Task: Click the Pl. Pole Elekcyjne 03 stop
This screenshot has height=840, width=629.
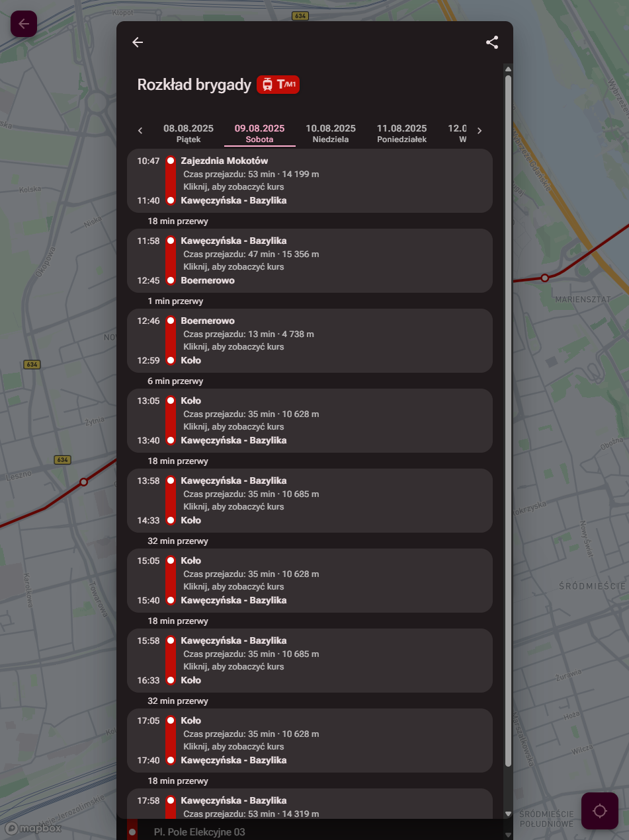Action: point(199,832)
